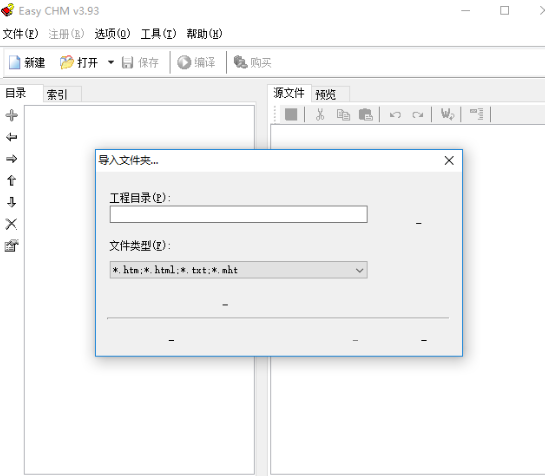Open the 工具(T) menu

[158, 34]
